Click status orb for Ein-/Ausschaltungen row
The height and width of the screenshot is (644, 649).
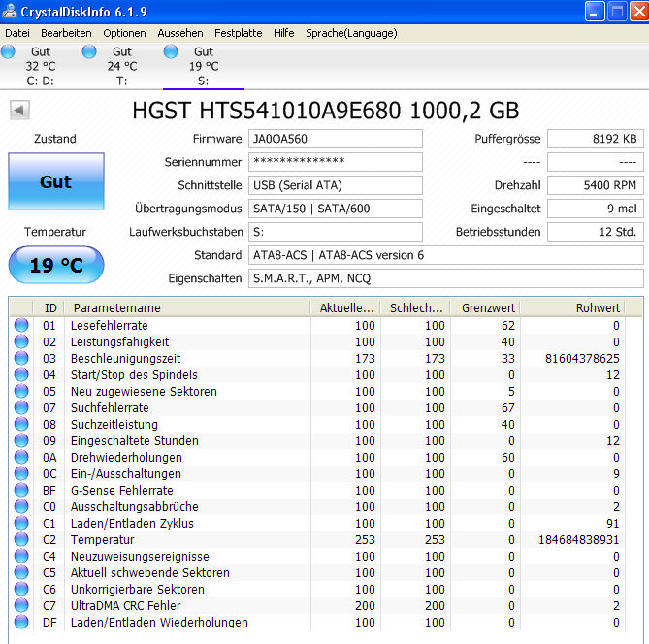pyautogui.click(x=21, y=473)
